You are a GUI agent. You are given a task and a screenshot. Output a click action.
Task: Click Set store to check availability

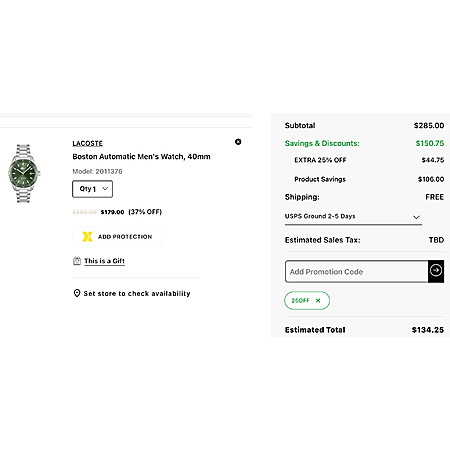pyautogui.click(x=137, y=293)
